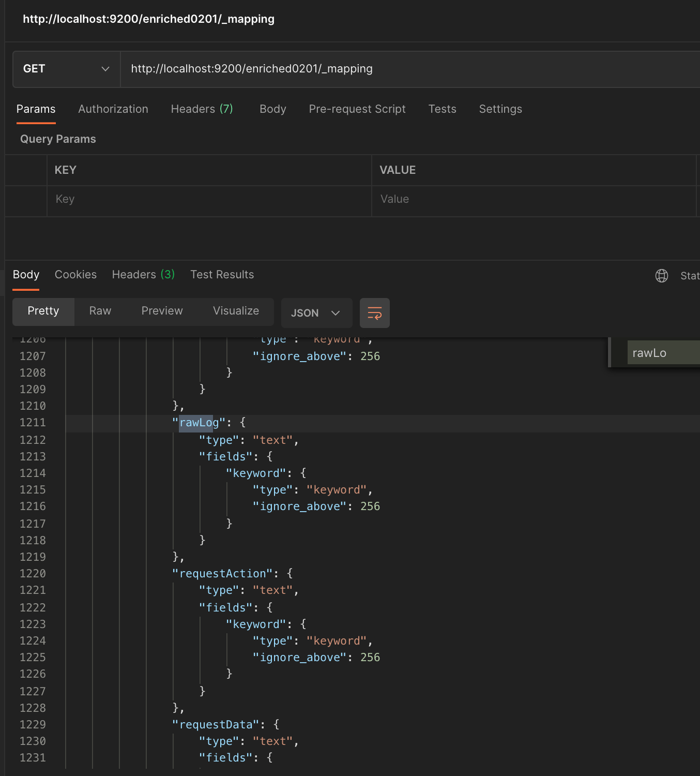The width and height of the screenshot is (700, 776).
Task: Open the request Settings tab
Action: click(x=500, y=109)
